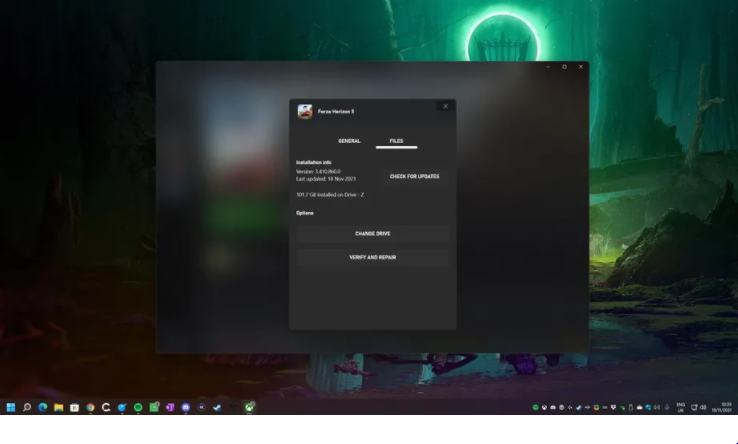Screen dimensions: 738x444
Task: Click Dropbox icon in system tray
Action: pos(613,407)
